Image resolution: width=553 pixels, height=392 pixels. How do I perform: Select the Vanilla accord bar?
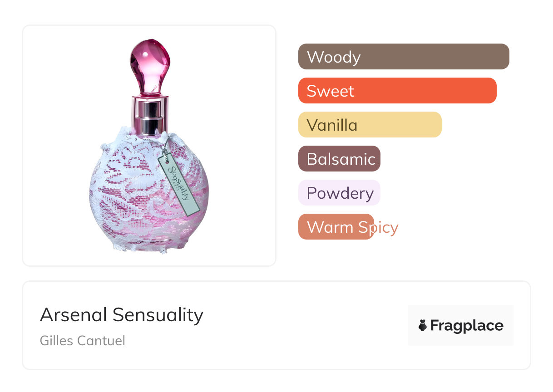370,125
